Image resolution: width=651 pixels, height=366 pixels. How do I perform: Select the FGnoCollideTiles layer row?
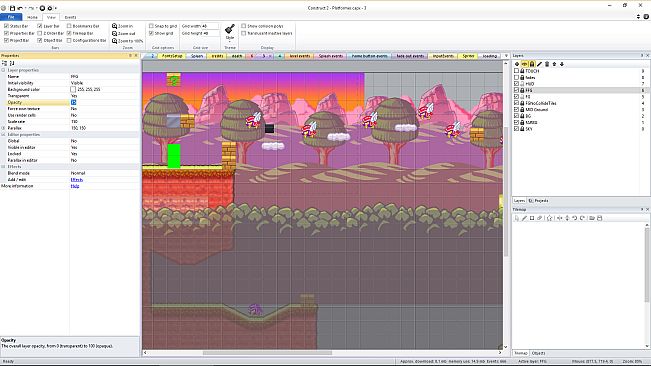point(580,103)
